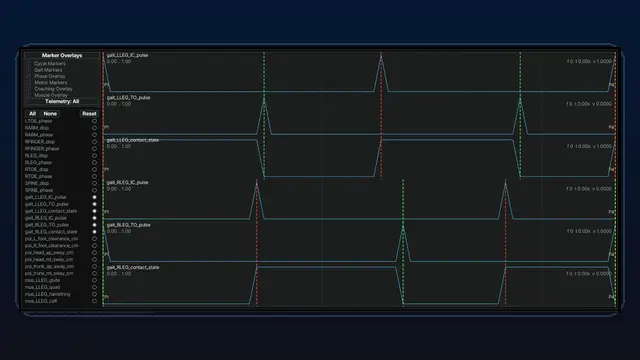
Task: Enable the poi_trunk_ml_sway_cm channel circle
Action: (x=94, y=273)
